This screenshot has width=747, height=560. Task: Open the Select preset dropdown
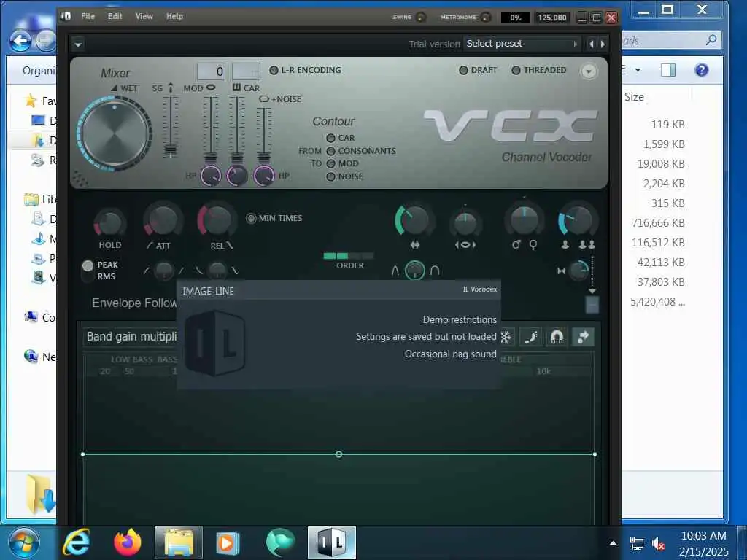(522, 44)
